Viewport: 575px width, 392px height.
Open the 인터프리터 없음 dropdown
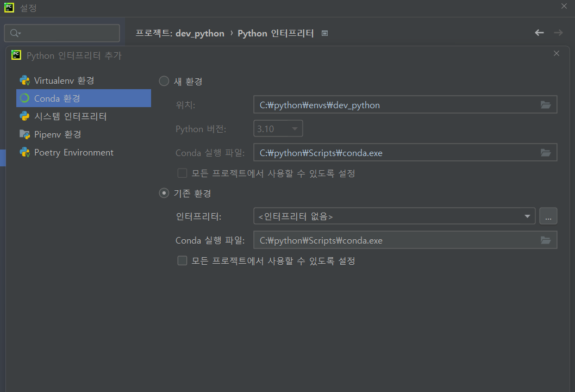tap(394, 216)
